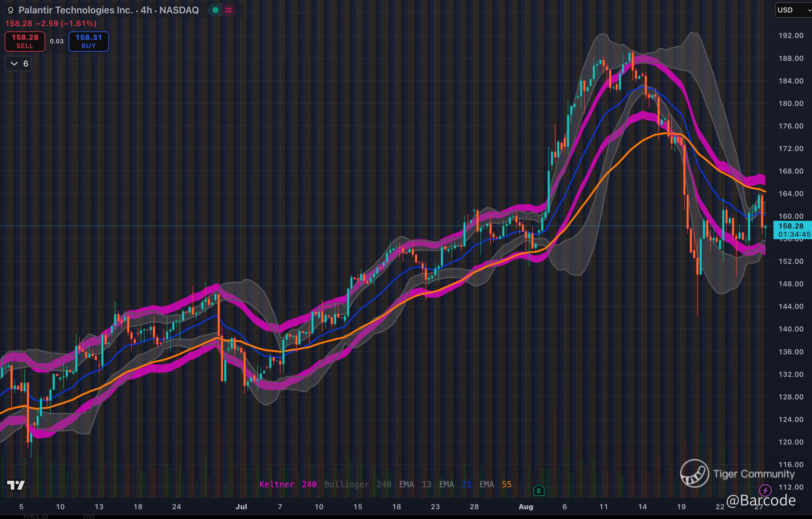Click the Tiger Community tiger logo
The height and width of the screenshot is (519, 812).
pyautogui.click(x=694, y=474)
